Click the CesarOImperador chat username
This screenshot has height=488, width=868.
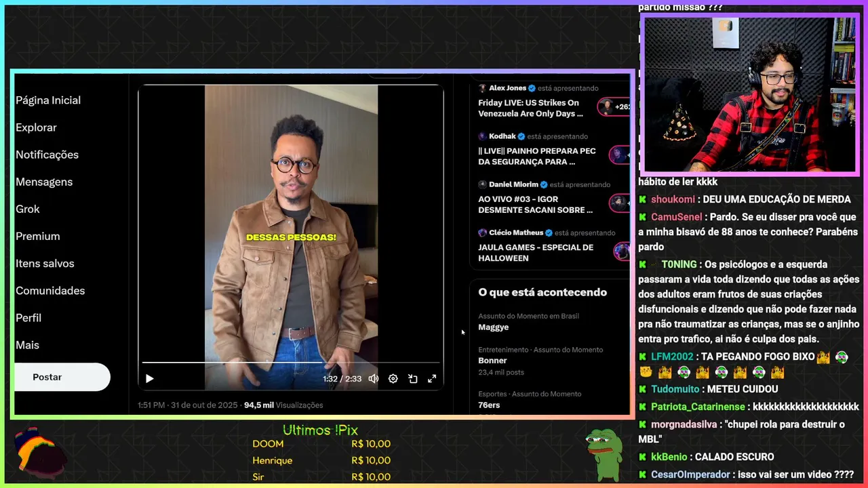tap(690, 474)
